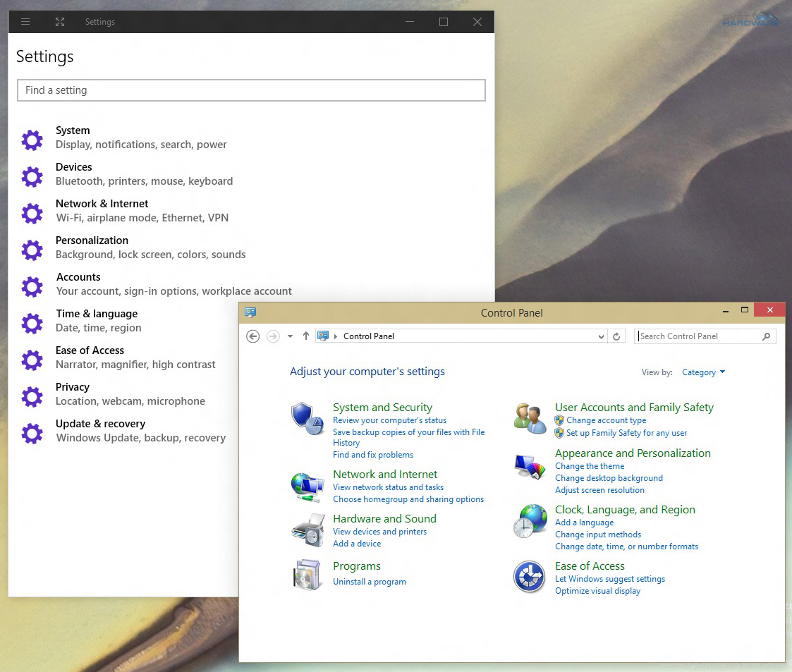Click the Appearance and Personalization icon
The image size is (792, 672).
click(x=530, y=465)
